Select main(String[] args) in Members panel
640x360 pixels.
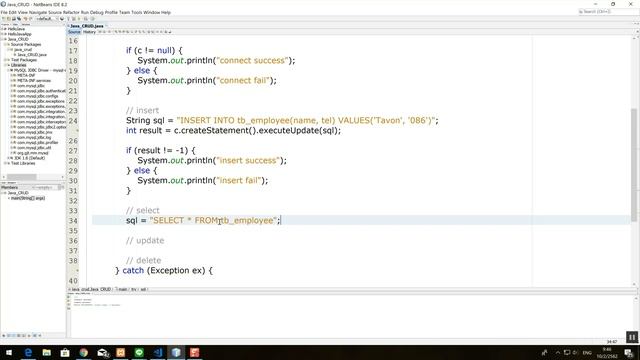28,198
